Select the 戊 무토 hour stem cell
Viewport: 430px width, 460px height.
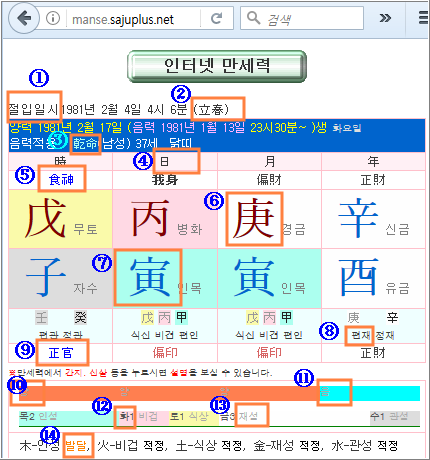(x=61, y=219)
